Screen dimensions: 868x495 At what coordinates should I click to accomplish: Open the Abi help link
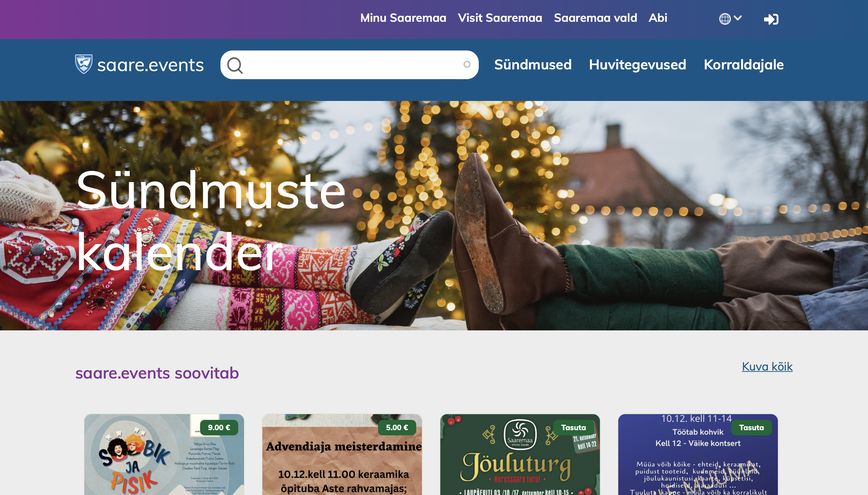(x=658, y=18)
